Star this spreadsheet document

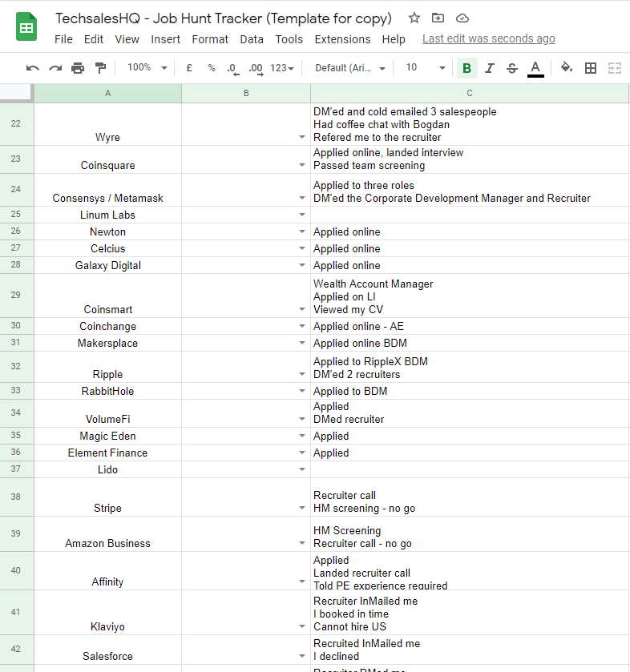click(414, 18)
